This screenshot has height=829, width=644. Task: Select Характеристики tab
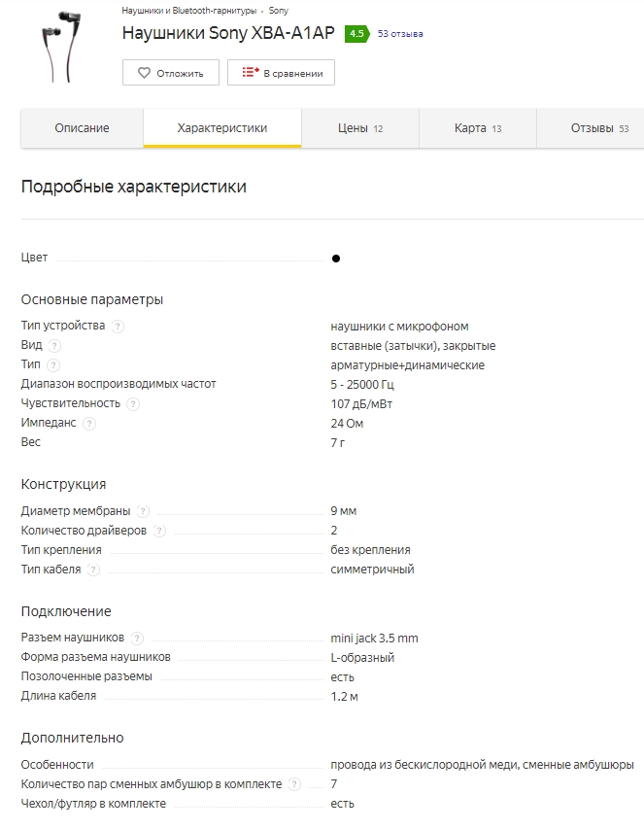click(222, 128)
